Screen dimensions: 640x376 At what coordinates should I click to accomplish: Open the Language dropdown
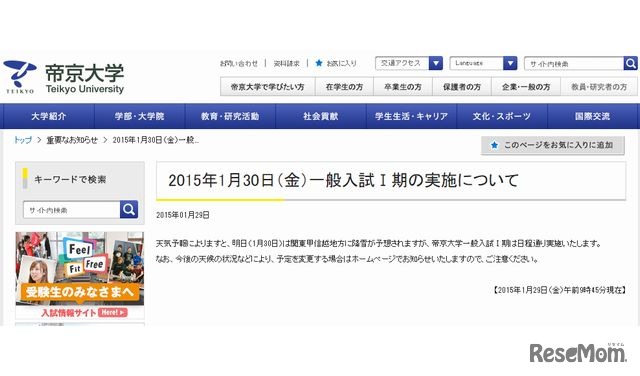pos(483,63)
